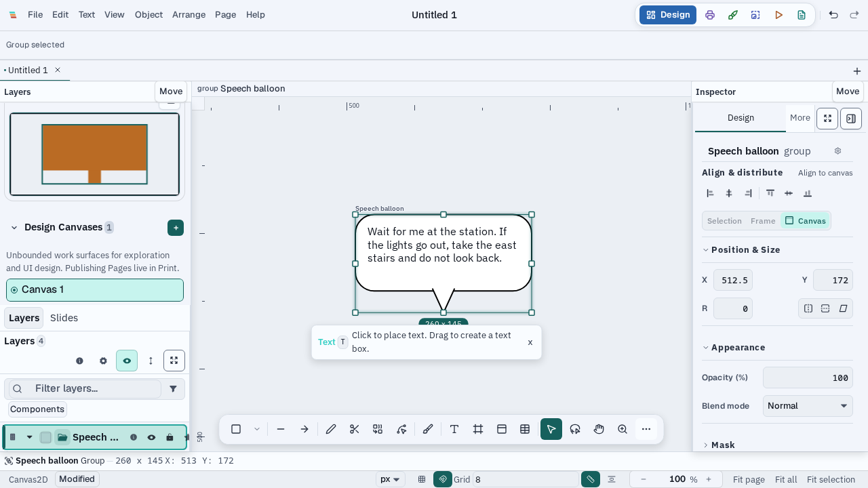The height and width of the screenshot is (488, 868).
Task: Collapse the Design Canvases section
Action: point(14,228)
